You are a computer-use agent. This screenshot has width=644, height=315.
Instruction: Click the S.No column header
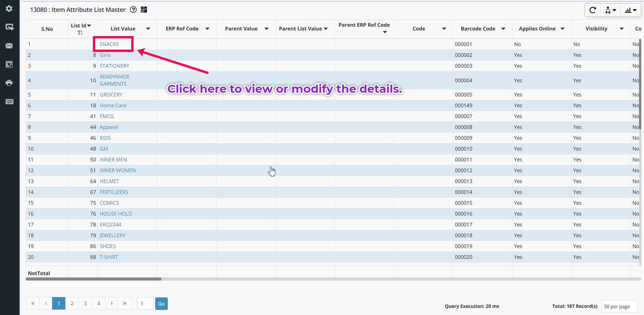click(47, 29)
